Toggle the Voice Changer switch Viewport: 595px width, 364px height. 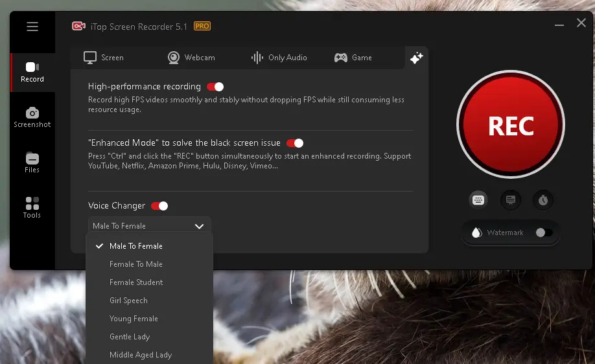click(x=159, y=206)
